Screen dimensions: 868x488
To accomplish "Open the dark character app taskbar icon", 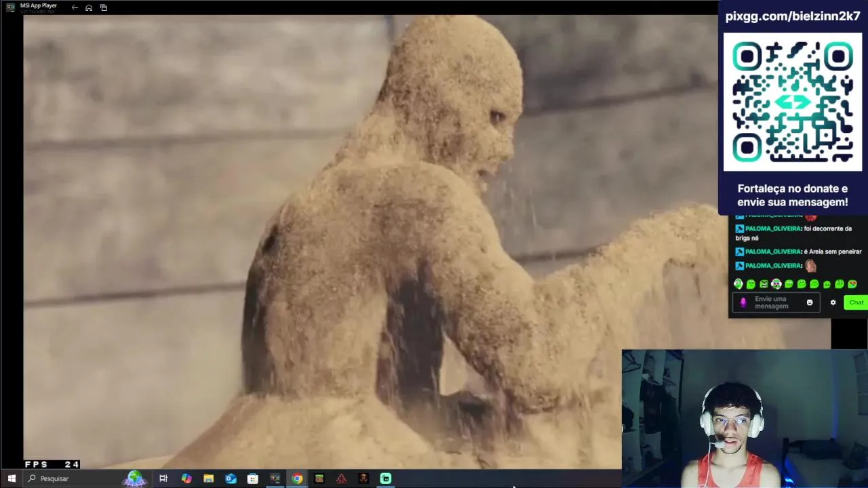I will pos(363,479).
